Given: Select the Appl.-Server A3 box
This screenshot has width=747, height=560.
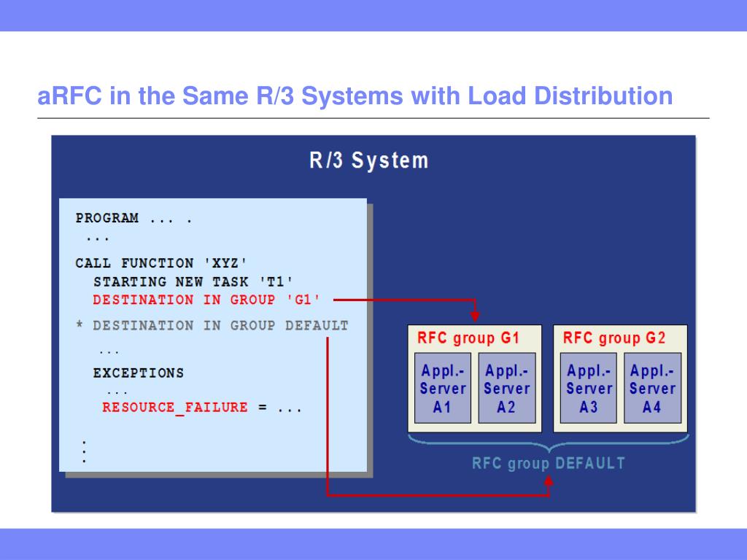Looking at the screenshot, I should 589,388.
